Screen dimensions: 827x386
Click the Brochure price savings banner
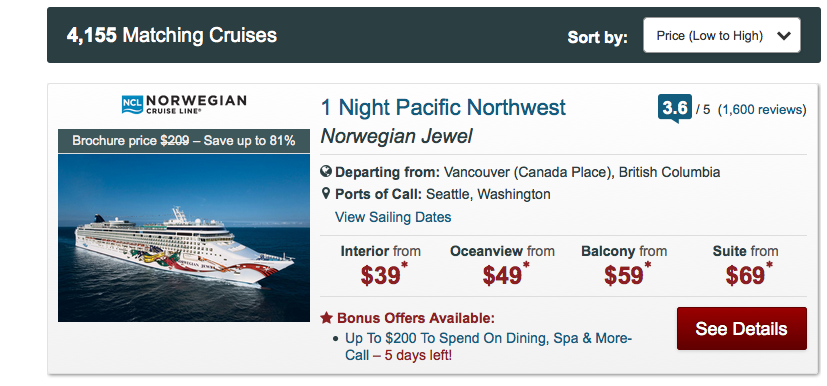coord(184,141)
